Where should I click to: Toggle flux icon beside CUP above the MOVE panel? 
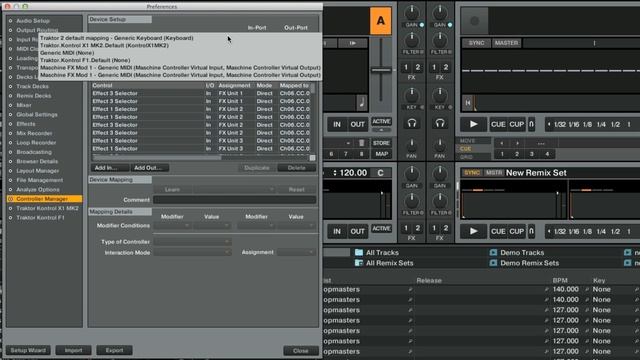[531, 124]
